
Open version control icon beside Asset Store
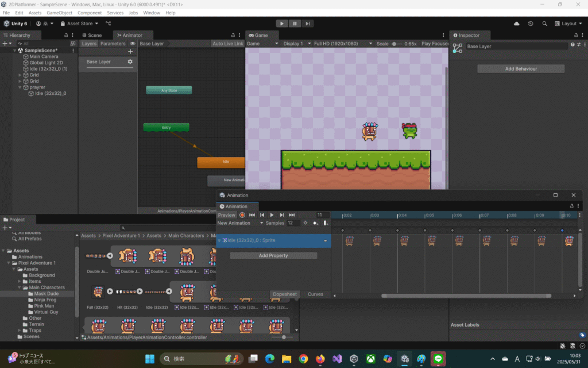pyautogui.click(x=109, y=23)
